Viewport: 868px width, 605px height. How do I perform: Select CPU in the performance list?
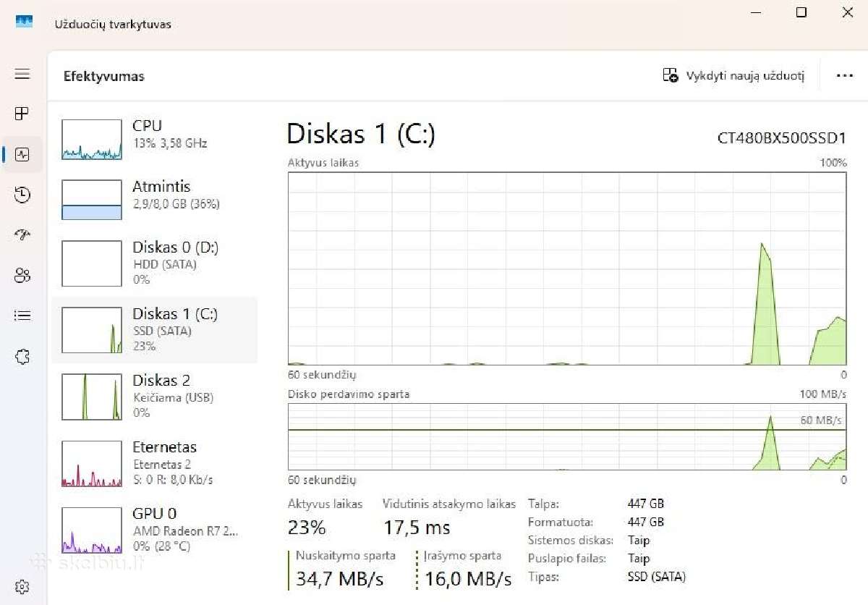click(155, 135)
